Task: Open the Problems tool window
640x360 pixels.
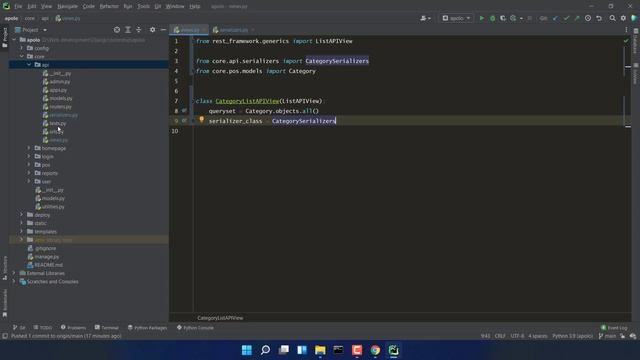Action: tap(73, 328)
